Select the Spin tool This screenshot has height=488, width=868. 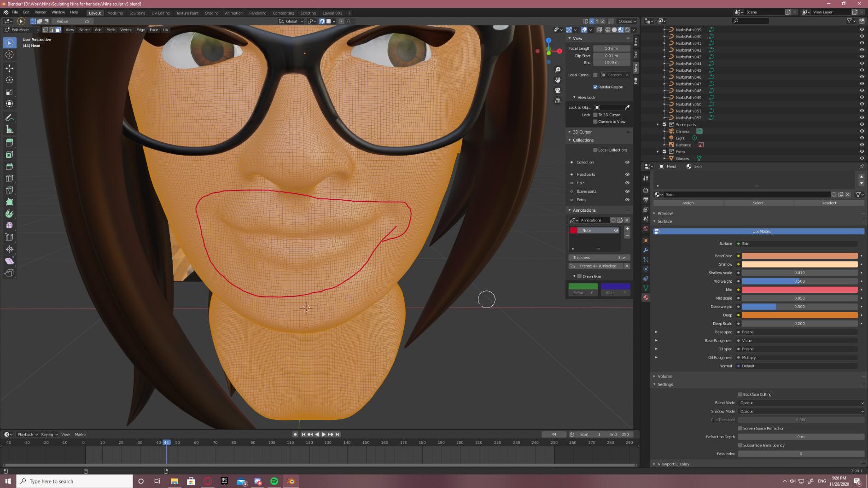pos(9,214)
